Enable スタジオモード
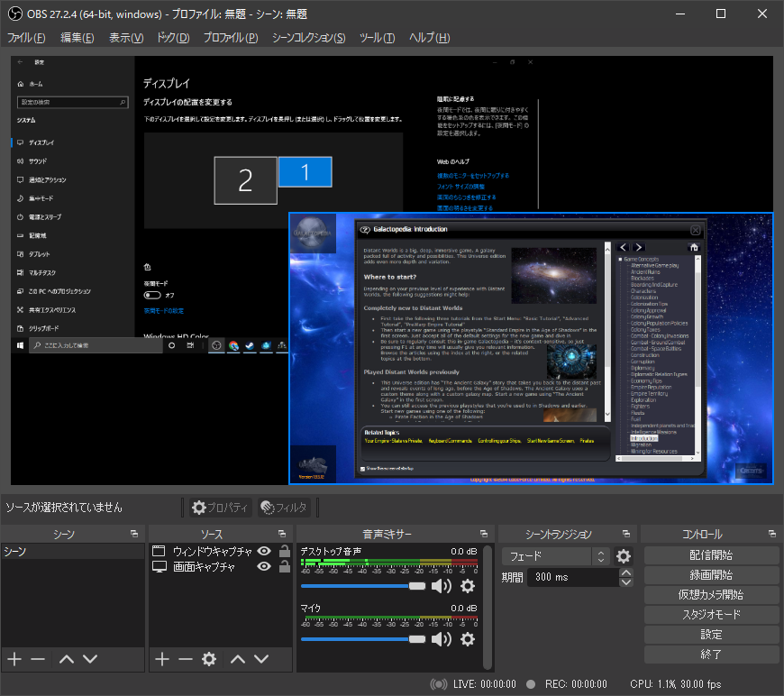784x696 pixels. coord(711,614)
